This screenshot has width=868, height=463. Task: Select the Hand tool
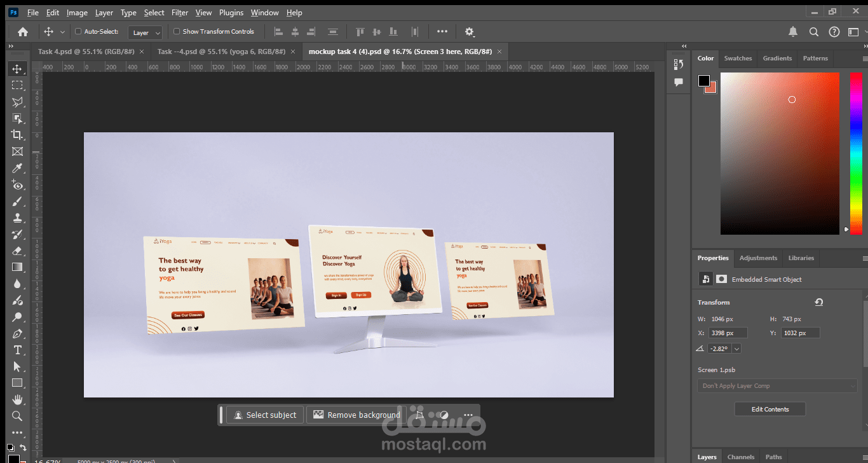click(x=17, y=399)
